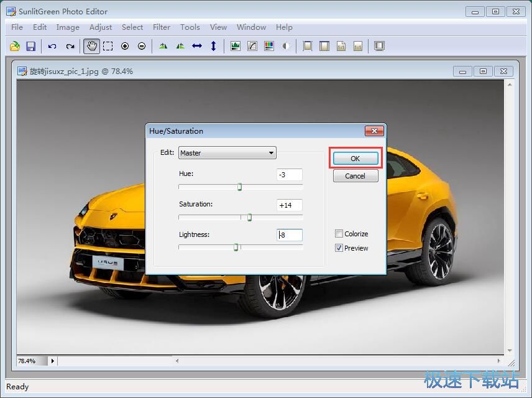Maximize the SunlitGreen Photo Editor window

[x=496, y=12]
